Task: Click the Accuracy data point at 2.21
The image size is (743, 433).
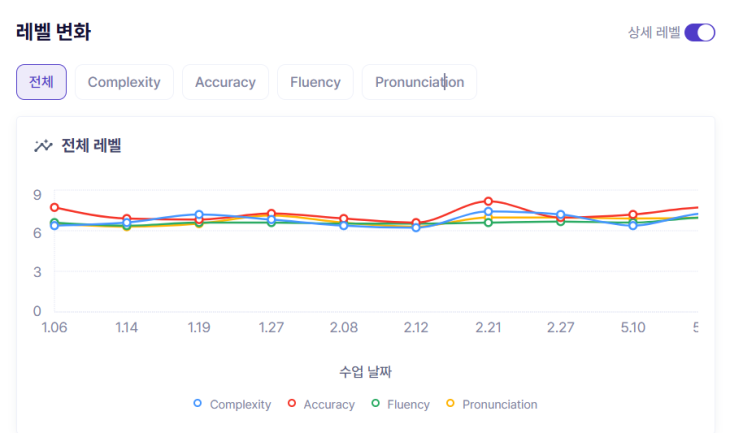Action: coord(488,201)
